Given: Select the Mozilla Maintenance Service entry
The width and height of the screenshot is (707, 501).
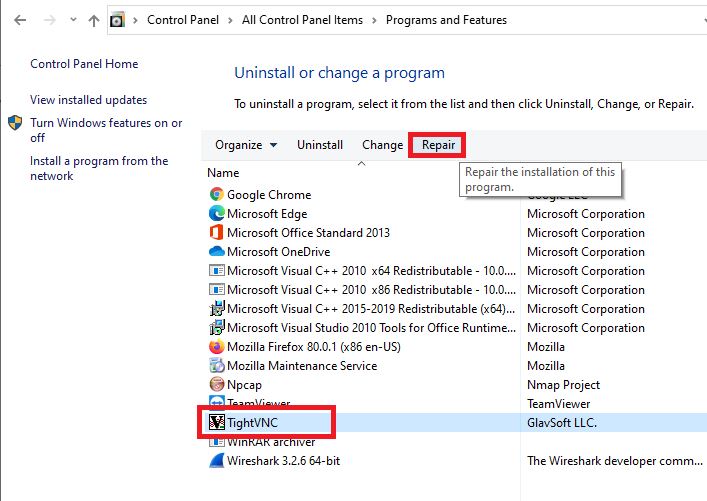Looking at the screenshot, I should [x=302, y=365].
